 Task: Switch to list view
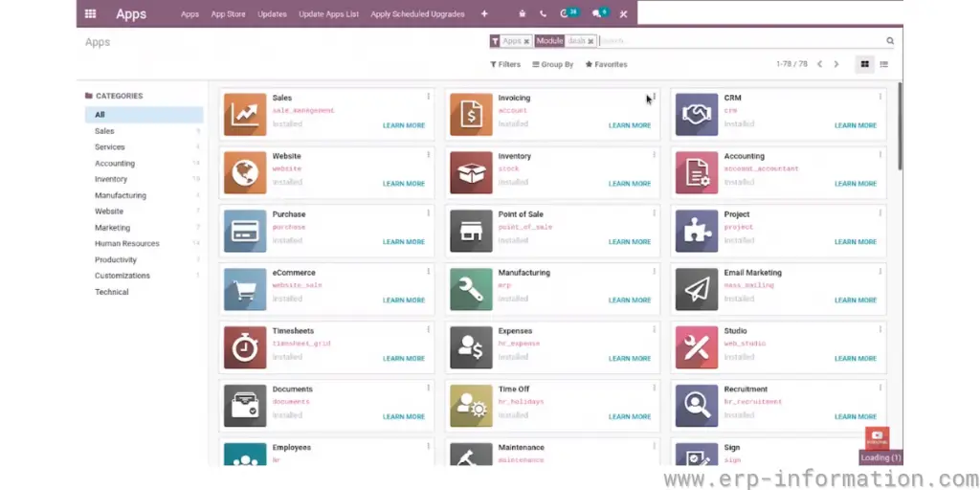[x=883, y=64]
